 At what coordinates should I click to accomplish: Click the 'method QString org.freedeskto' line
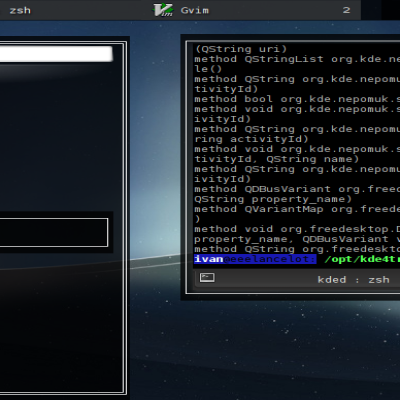[297, 249]
